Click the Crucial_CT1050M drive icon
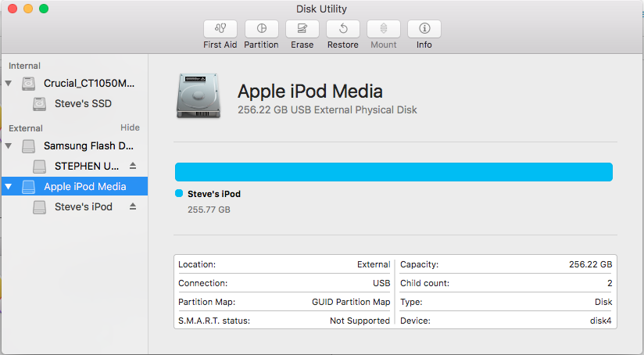Screen dimensions: 644x355 click(28, 84)
